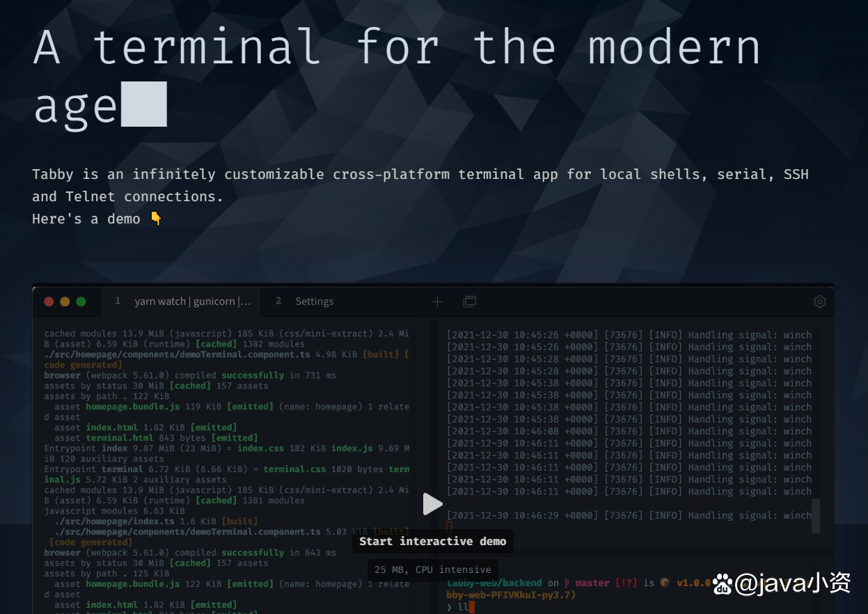Click the window switcher icon beside the plus
Screen dimensions: 868x614
[470, 301]
